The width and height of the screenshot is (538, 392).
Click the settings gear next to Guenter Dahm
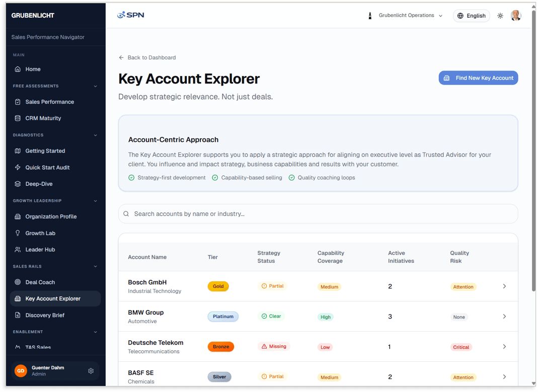coord(91,370)
